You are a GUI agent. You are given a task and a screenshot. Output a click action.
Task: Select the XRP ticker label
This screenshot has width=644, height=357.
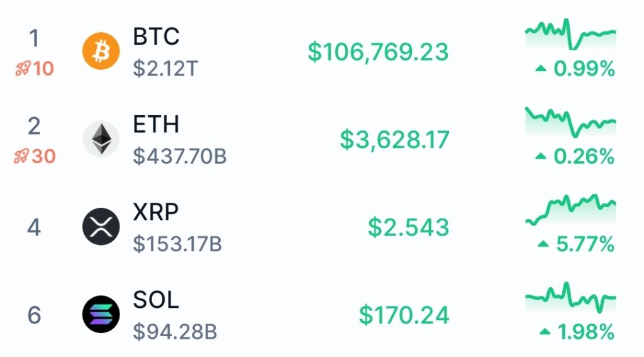click(156, 213)
